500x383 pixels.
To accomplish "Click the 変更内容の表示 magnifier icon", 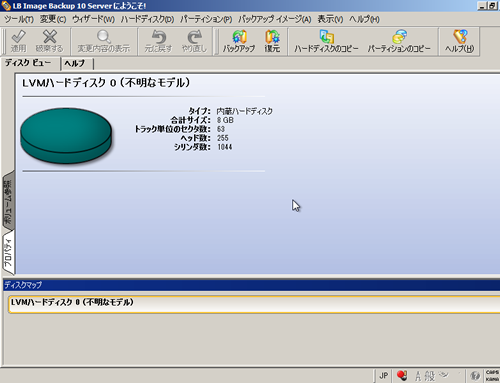I will pyautogui.click(x=104, y=37).
